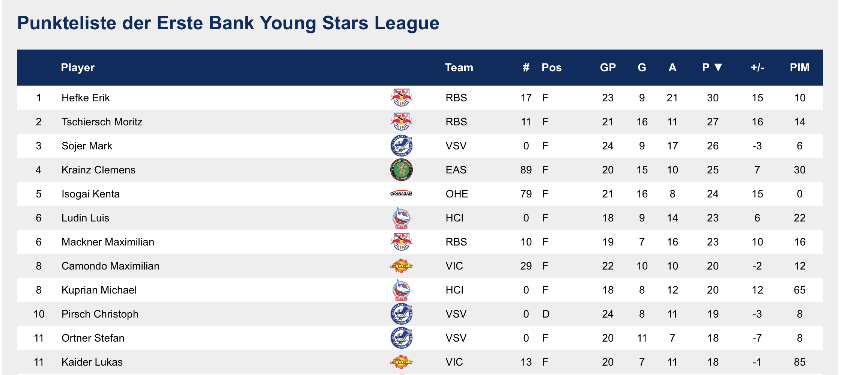Open player Pirsch Christoph
The width and height of the screenshot is (868, 375).
100,314
